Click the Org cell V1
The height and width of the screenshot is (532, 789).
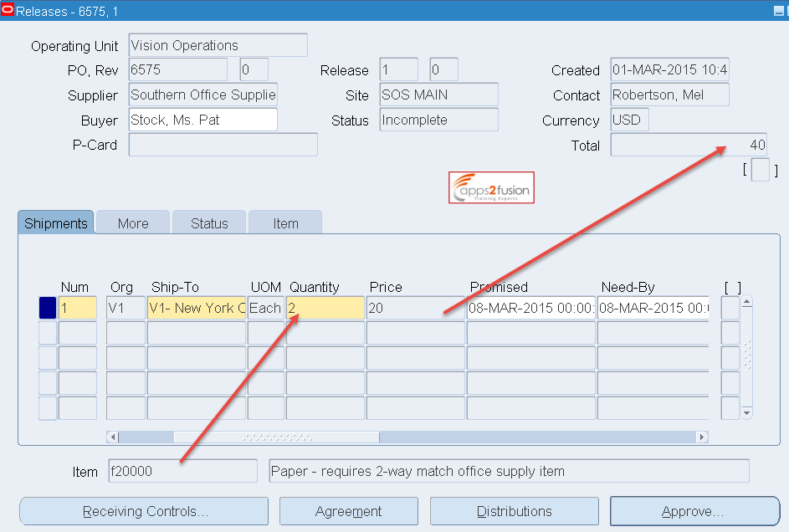click(x=126, y=308)
